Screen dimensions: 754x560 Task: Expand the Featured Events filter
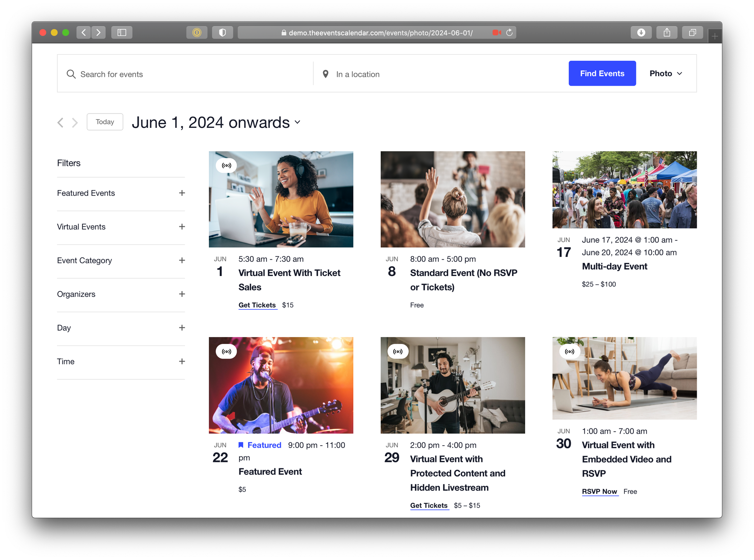click(x=182, y=193)
